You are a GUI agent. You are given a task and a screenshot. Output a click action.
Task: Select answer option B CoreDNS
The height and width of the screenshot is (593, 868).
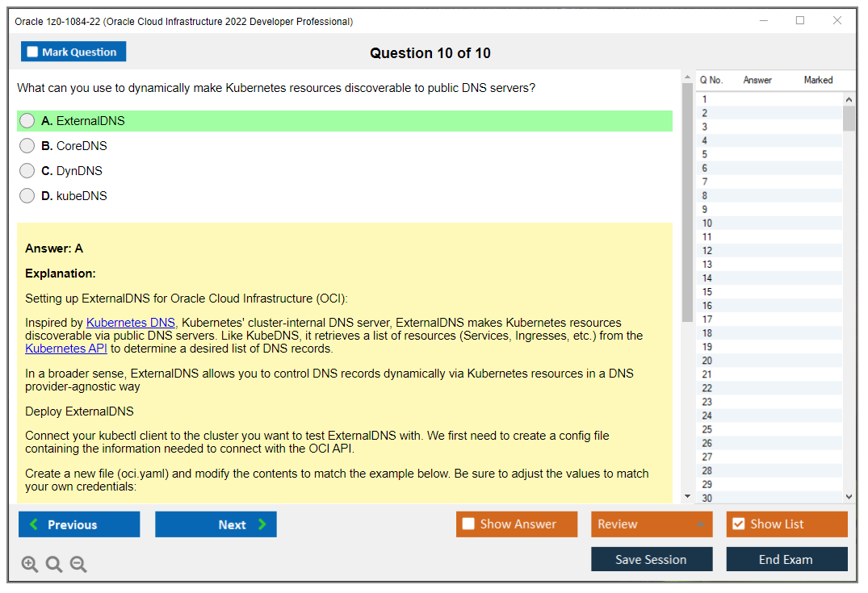pyautogui.click(x=27, y=145)
